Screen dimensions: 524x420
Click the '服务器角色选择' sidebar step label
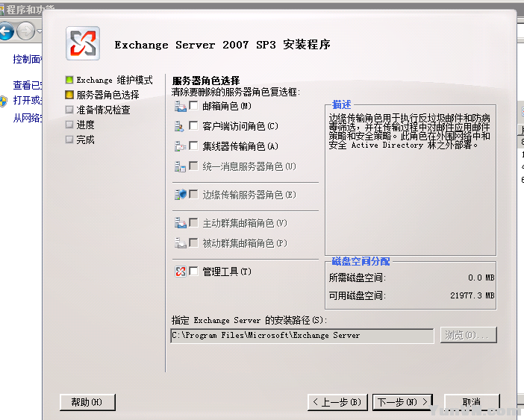click(x=107, y=95)
